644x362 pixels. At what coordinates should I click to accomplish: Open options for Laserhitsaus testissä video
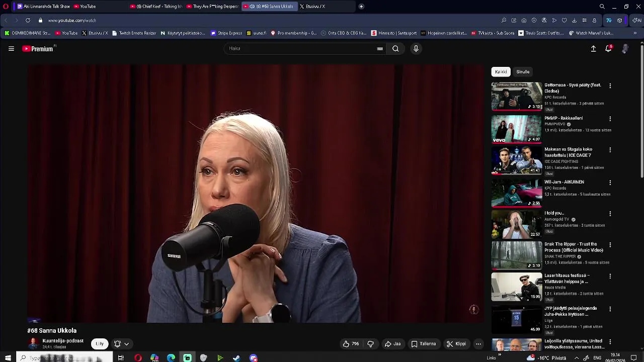point(610,277)
